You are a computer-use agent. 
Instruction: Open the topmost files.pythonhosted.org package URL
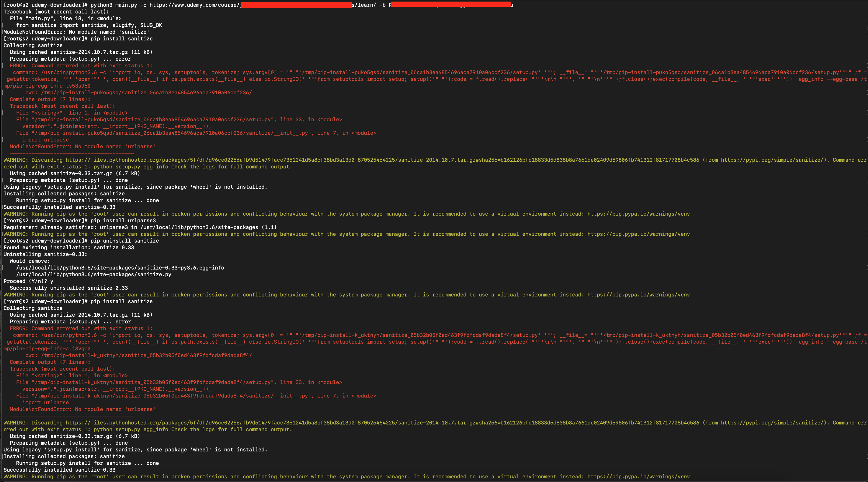pos(382,160)
